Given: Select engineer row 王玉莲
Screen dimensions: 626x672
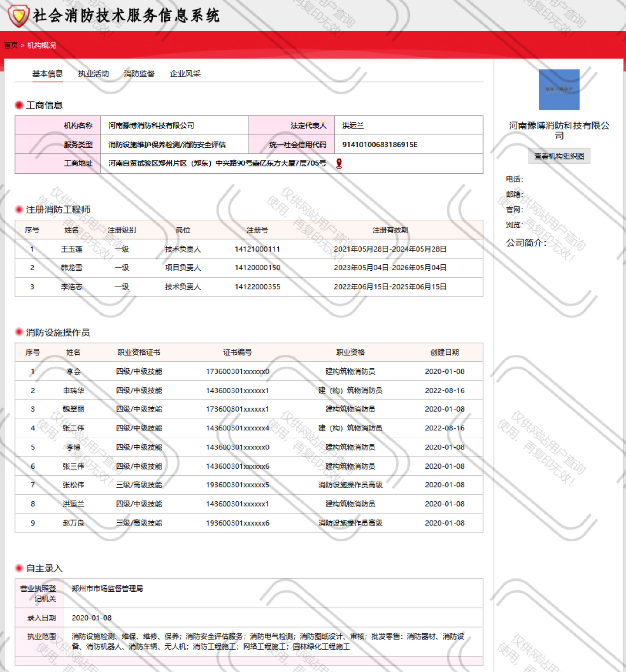Looking at the screenshot, I should click(x=249, y=249).
